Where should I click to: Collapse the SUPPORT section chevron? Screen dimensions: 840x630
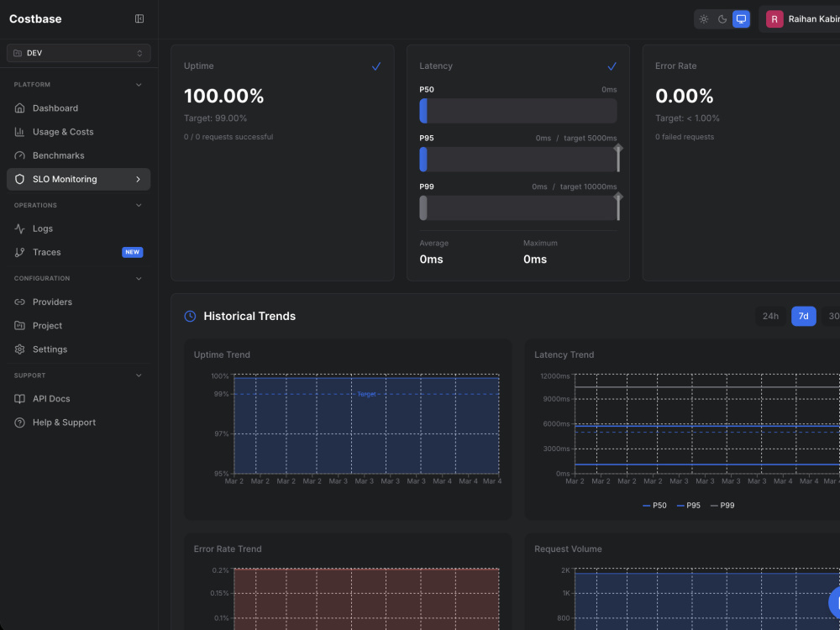139,375
